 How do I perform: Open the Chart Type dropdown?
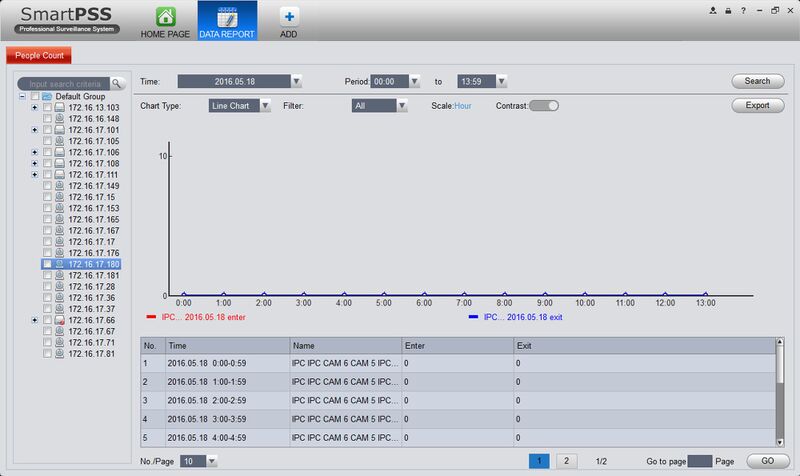coord(239,106)
